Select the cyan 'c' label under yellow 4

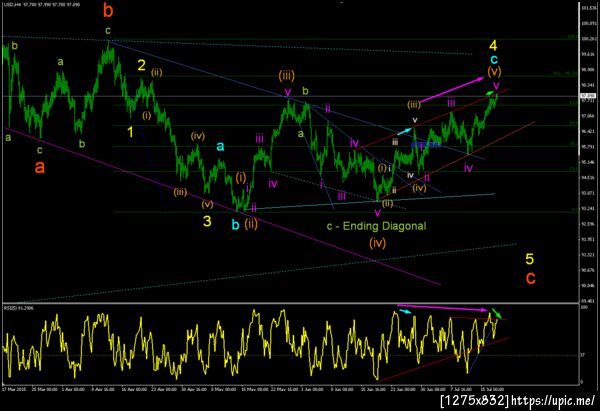click(x=494, y=59)
